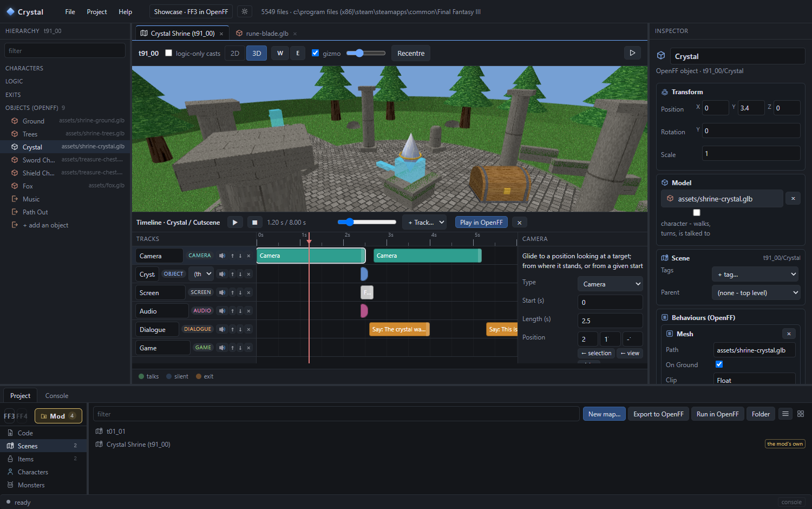Screen dimensions: 812x509
Task: Collapse the OBJECTS (OPENFF) section
Action: click(x=32, y=108)
